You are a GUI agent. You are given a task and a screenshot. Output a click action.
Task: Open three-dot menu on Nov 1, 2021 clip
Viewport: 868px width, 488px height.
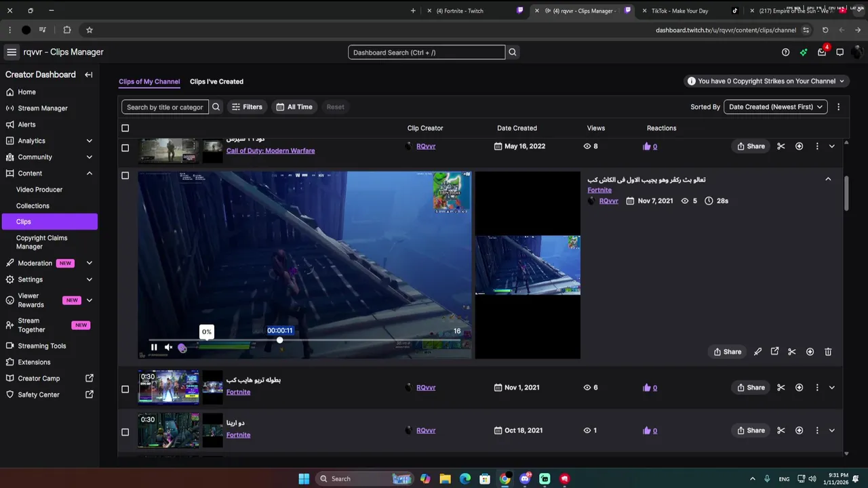[x=817, y=388]
